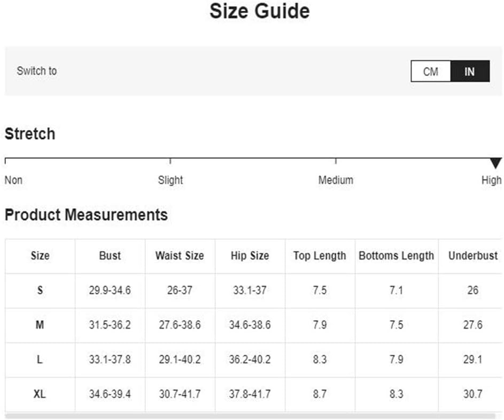
Task: Click the High stretch marker triangle
Action: coord(496,163)
